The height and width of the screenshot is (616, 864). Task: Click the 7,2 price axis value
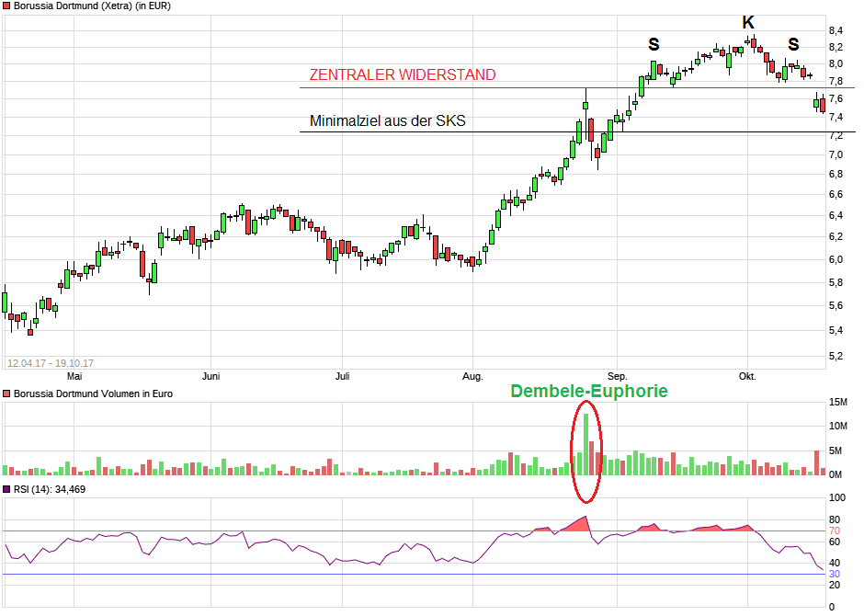[836, 136]
